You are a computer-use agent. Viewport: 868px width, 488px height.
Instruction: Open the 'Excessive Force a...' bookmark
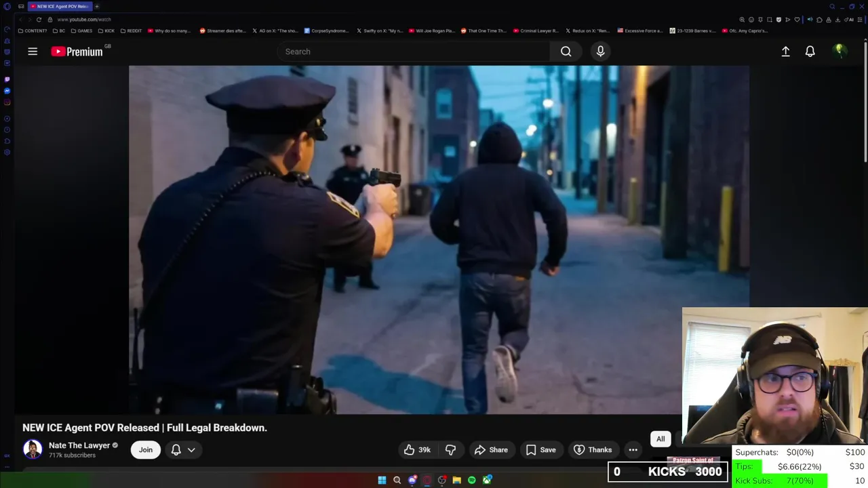click(640, 30)
